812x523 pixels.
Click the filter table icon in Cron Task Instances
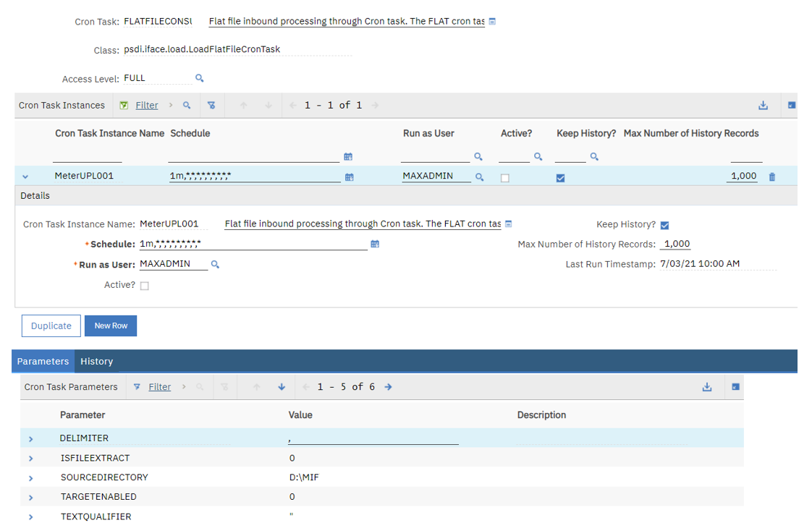pyautogui.click(x=124, y=105)
